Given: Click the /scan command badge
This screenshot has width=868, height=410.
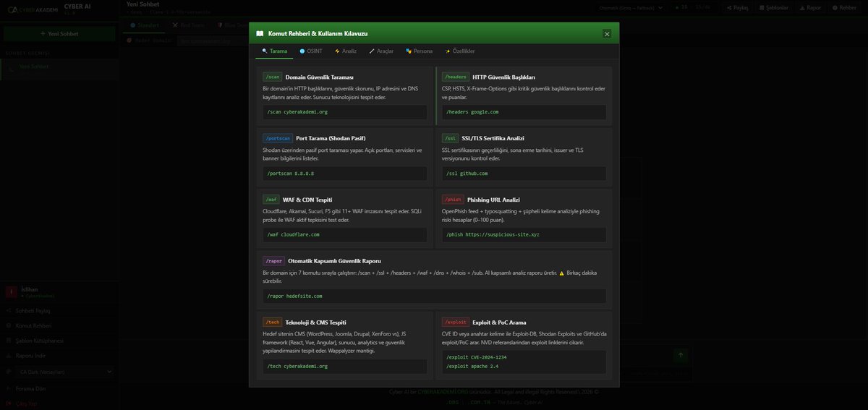Looking at the screenshot, I should click(273, 77).
